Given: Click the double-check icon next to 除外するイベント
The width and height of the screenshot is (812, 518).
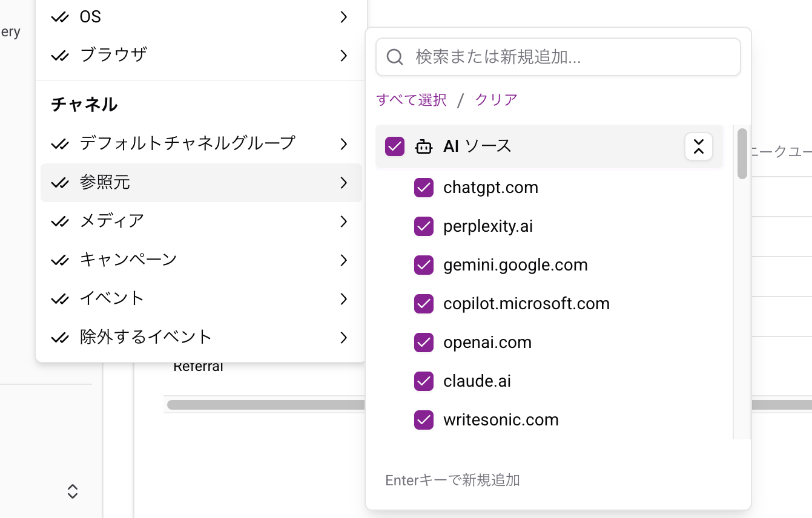Looking at the screenshot, I should click(x=60, y=337).
